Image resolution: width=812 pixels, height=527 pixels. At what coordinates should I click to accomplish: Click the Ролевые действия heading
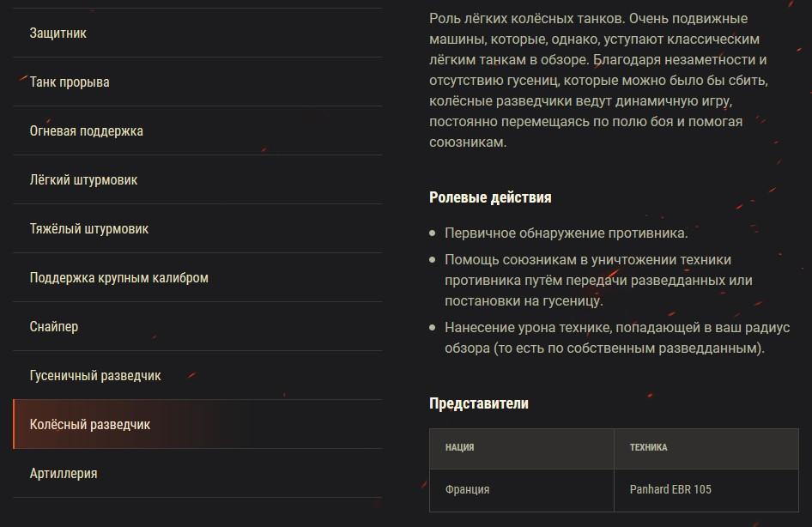tap(490, 197)
